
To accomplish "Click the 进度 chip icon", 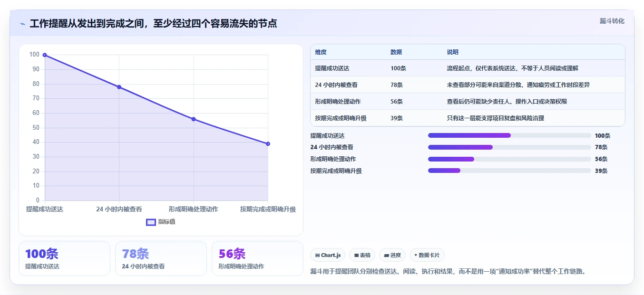I will [x=386, y=255].
